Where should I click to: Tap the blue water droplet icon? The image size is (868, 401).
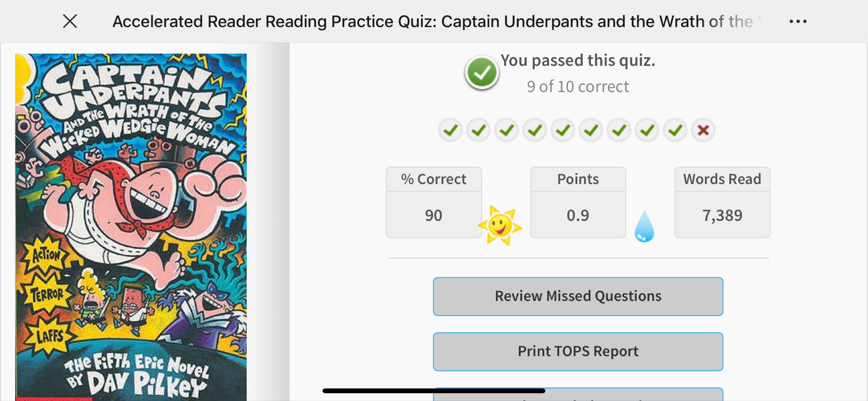click(644, 226)
